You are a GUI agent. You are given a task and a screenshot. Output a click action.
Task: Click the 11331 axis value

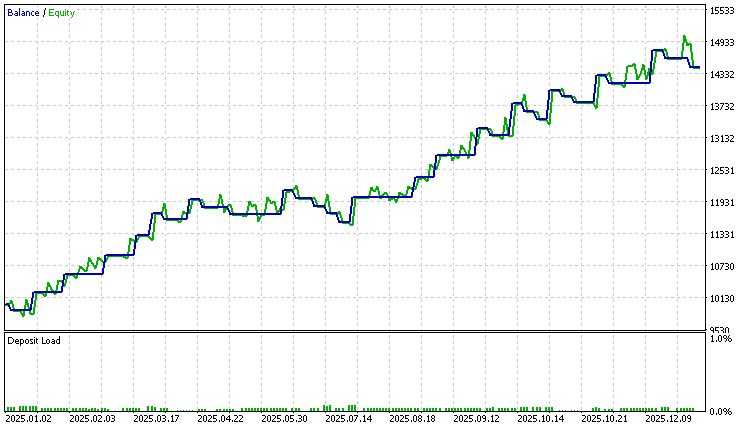[x=722, y=235]
